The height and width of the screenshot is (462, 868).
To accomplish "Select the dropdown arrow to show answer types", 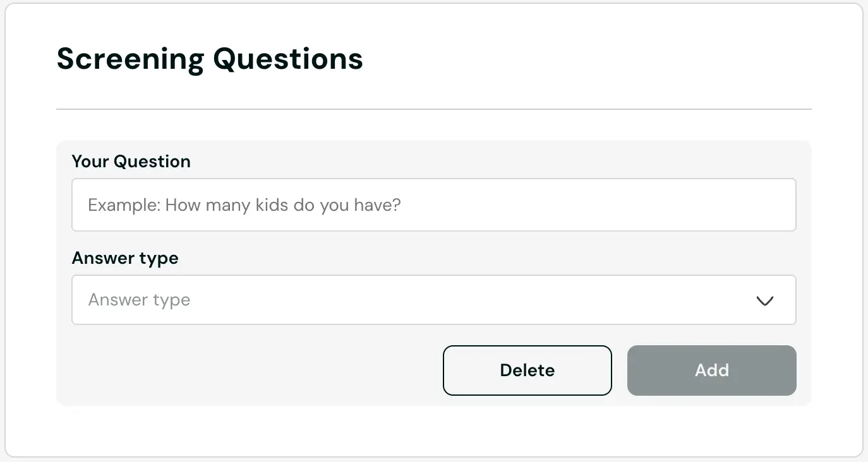I will click(764, 302).
